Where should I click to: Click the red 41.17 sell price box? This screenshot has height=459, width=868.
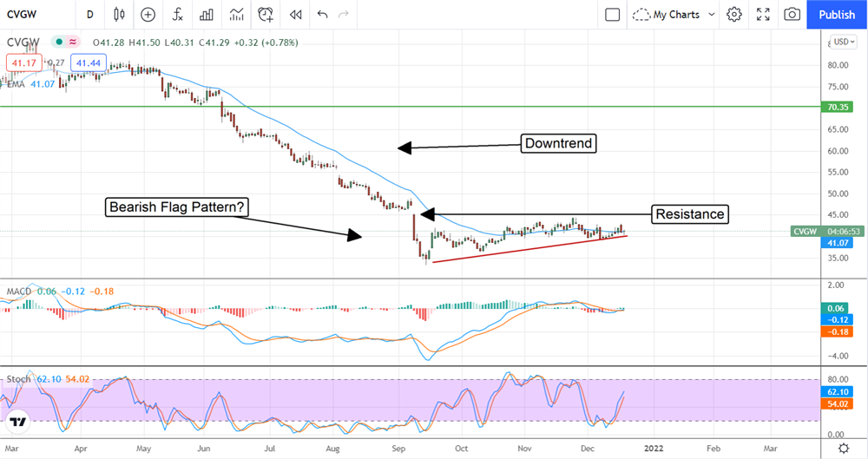click(x=23, y=63)
